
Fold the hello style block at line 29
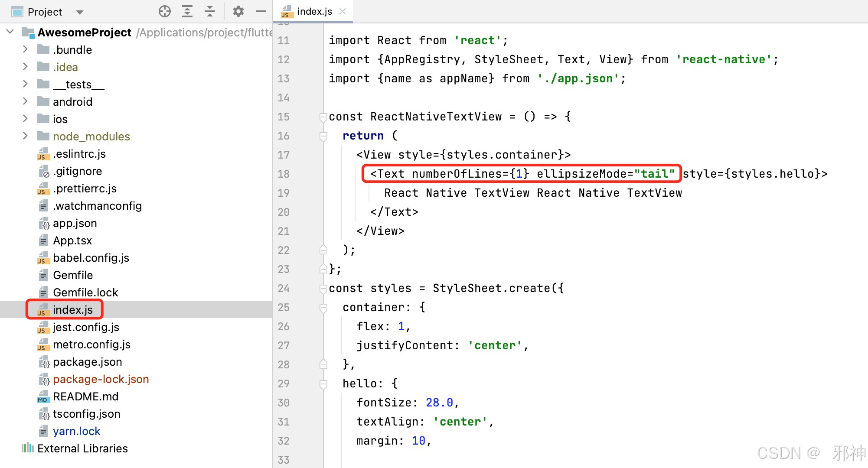click(323, 384)
